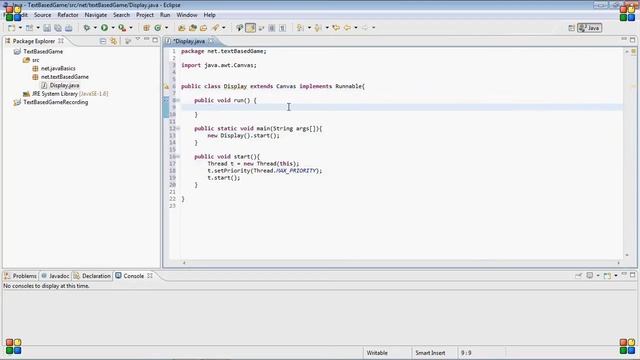Select the Console tab

pyautogui.click(x=133, y=276)
